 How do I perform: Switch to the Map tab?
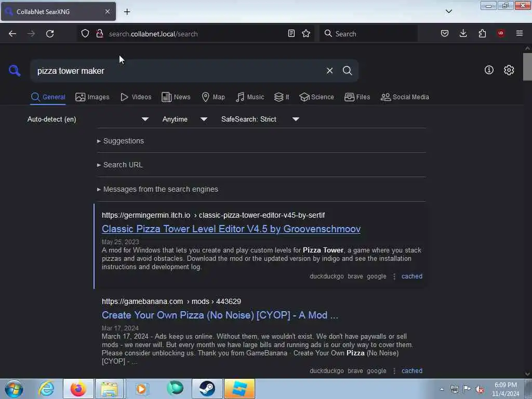[x=213, y=97]
